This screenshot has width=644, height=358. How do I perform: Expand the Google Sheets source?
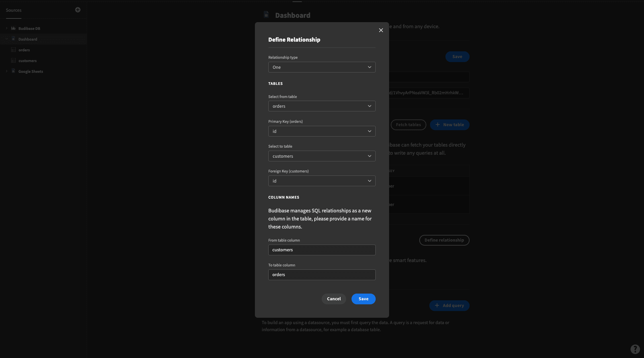[x=6, y=71]
